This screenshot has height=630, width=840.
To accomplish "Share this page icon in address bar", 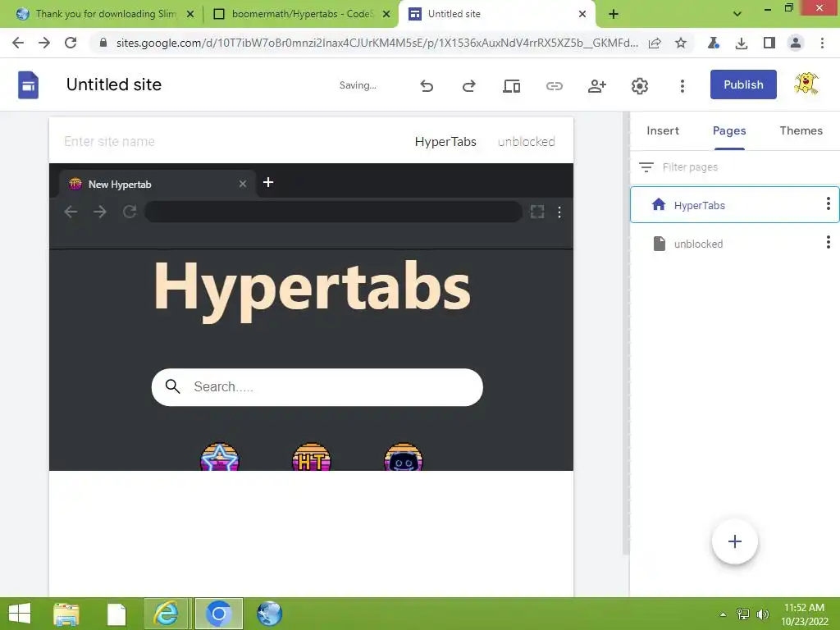I will click(x=655, y=43).
